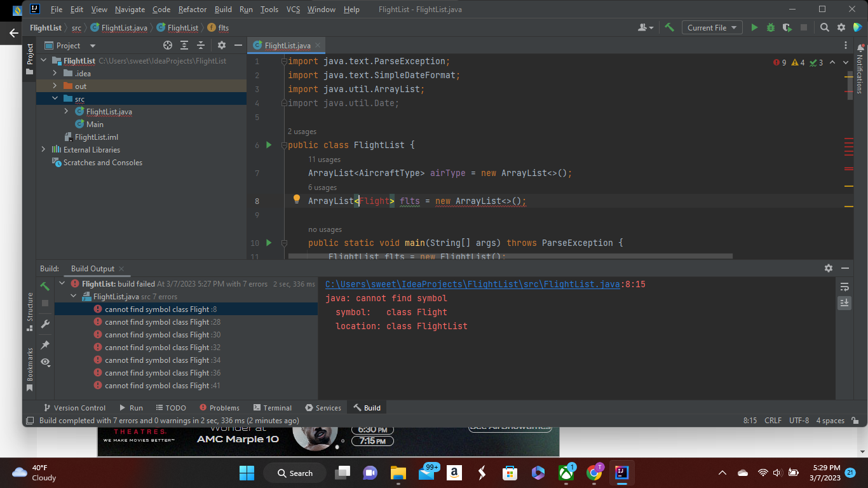868x488 pixels.
Task: Open build filter options via the eye icon
Action: pyautogui.click(x=44, y=362)
